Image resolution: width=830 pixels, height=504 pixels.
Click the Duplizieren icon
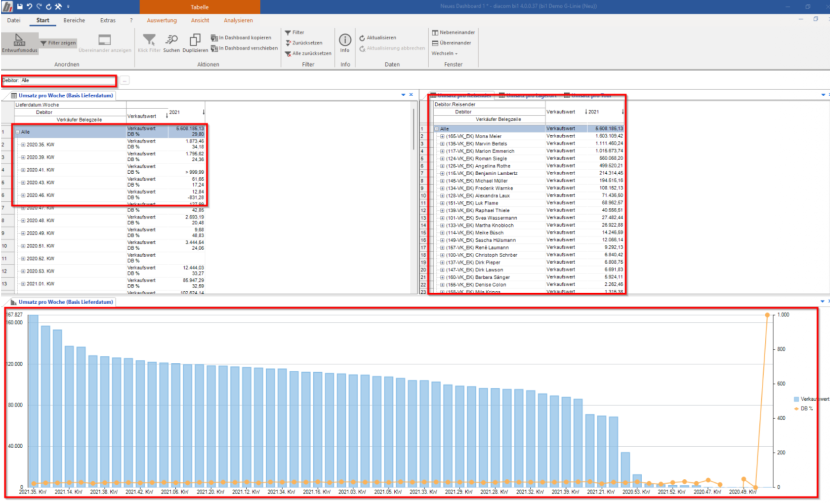coord(195,43)
